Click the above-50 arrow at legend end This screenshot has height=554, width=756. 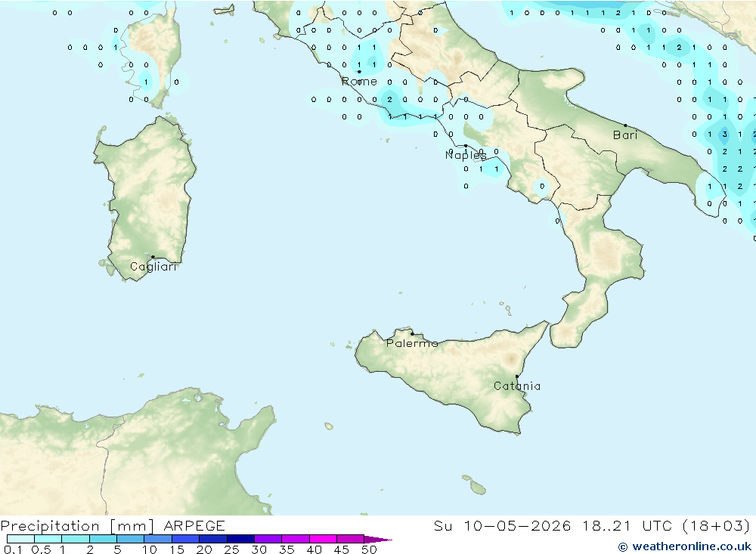click(377, 540)
